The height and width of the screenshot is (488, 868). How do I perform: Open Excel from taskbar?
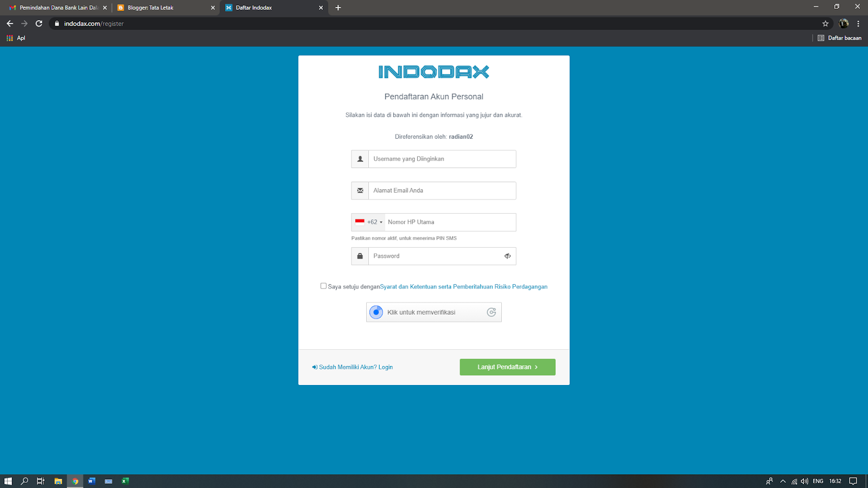(125, 481)
